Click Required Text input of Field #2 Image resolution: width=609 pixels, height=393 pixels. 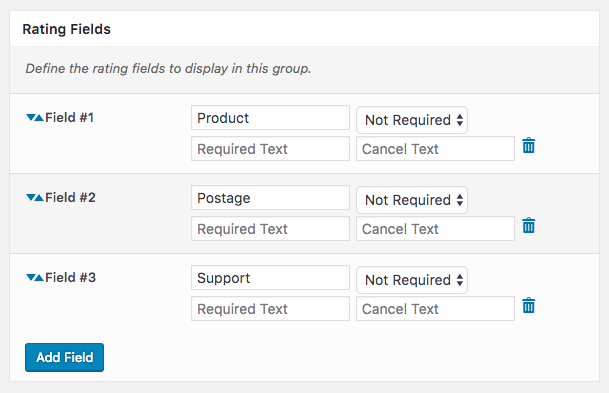pos(270,229)
